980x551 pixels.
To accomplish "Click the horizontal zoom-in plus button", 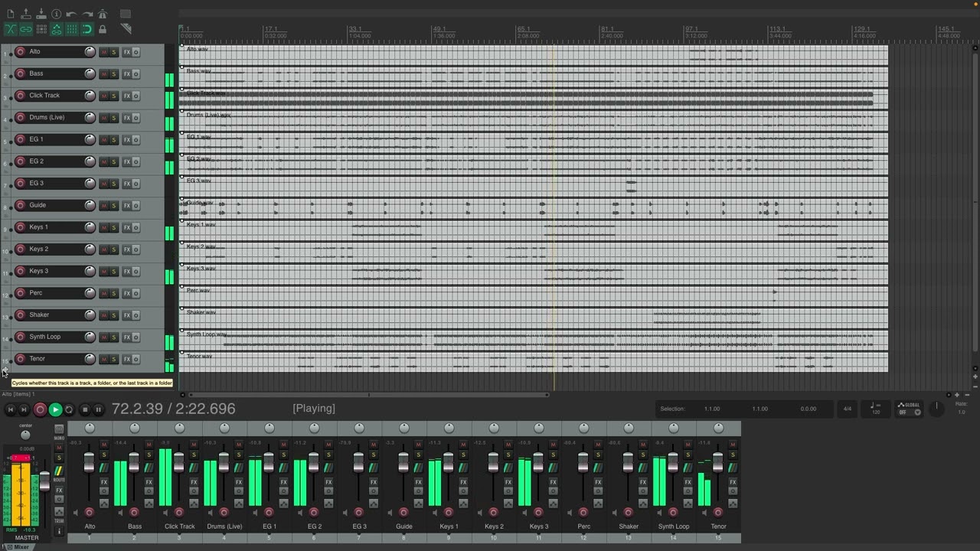I will pyautogui.click(x=957, y=395).
